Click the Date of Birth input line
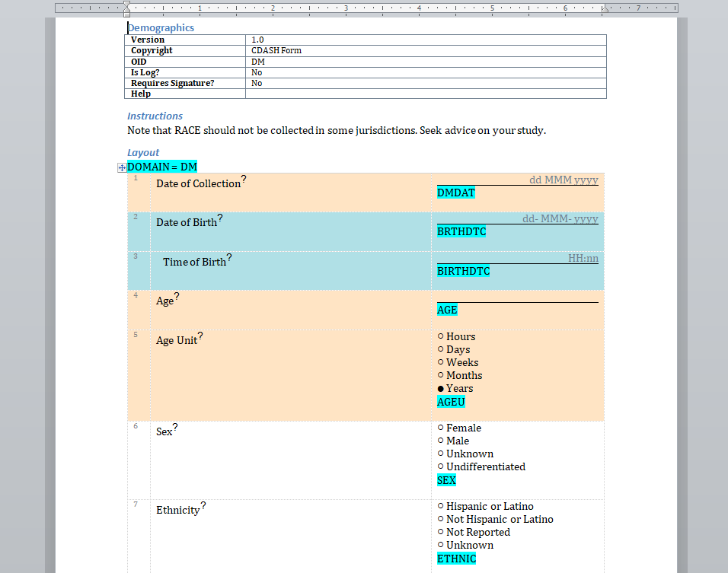728x573 pixels. coord(518,219)
